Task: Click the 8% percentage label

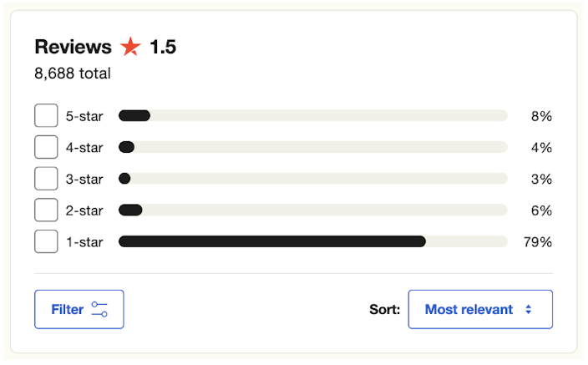Action: coord(541,116)
